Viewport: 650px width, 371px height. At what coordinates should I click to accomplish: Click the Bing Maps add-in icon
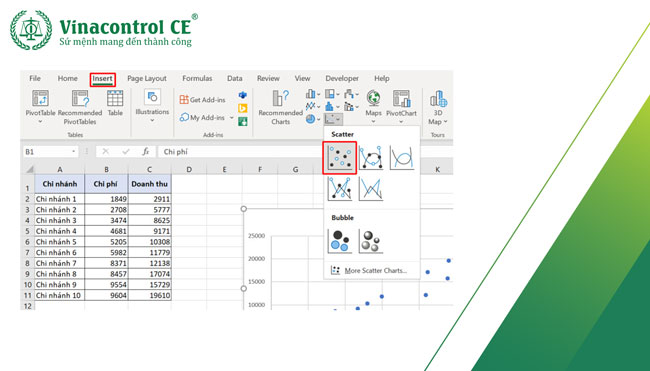coord(243,108)
